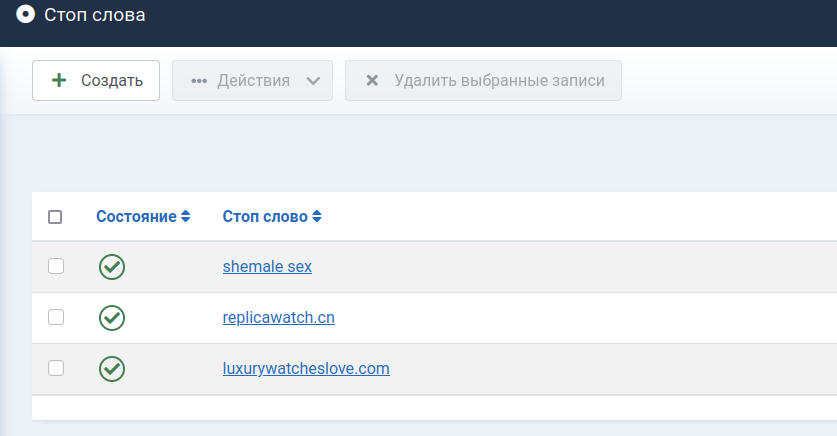
Task: Open the replicawatch.cn stop word link
Action: (279, 318)
